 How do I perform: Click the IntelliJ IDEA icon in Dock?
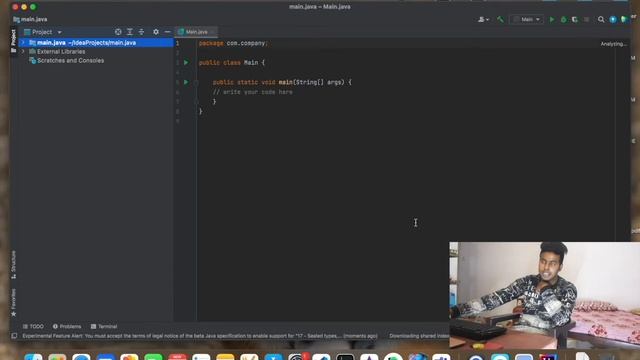coord(548,358)
